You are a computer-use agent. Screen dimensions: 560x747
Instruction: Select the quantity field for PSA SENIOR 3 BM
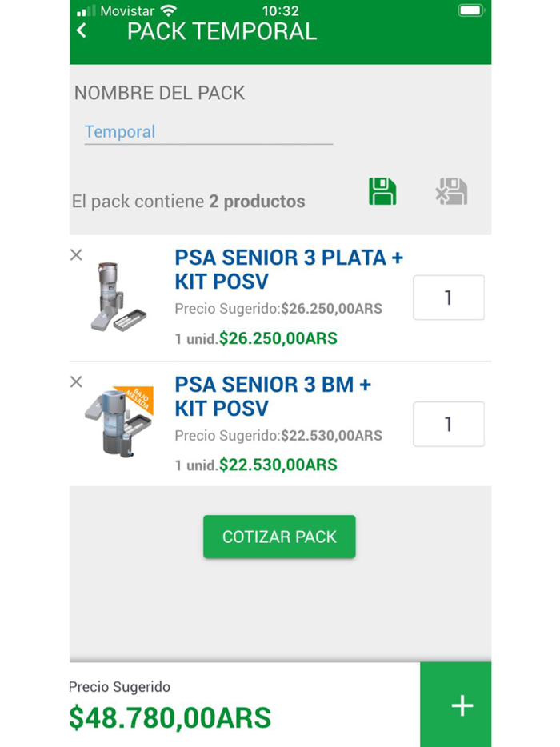click(448, 424)
